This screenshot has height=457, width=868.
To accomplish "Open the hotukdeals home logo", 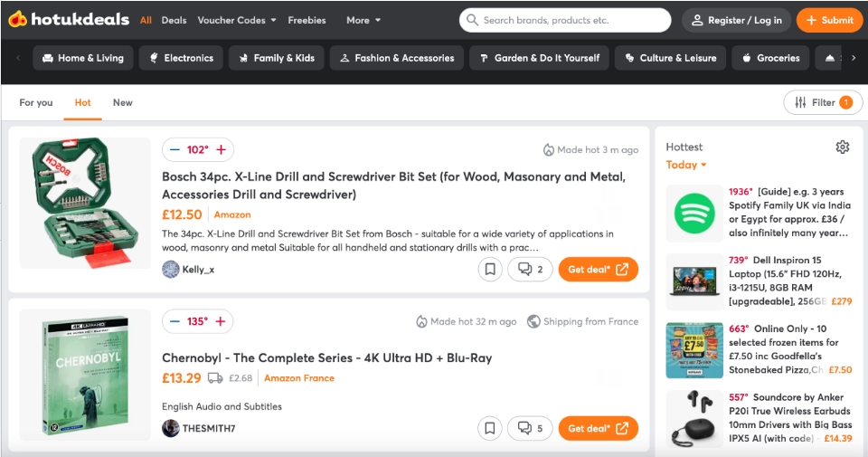I will (69, 20).
